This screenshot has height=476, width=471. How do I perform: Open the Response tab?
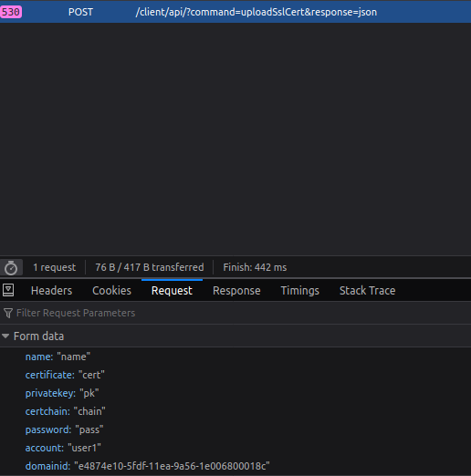[236, 291]
